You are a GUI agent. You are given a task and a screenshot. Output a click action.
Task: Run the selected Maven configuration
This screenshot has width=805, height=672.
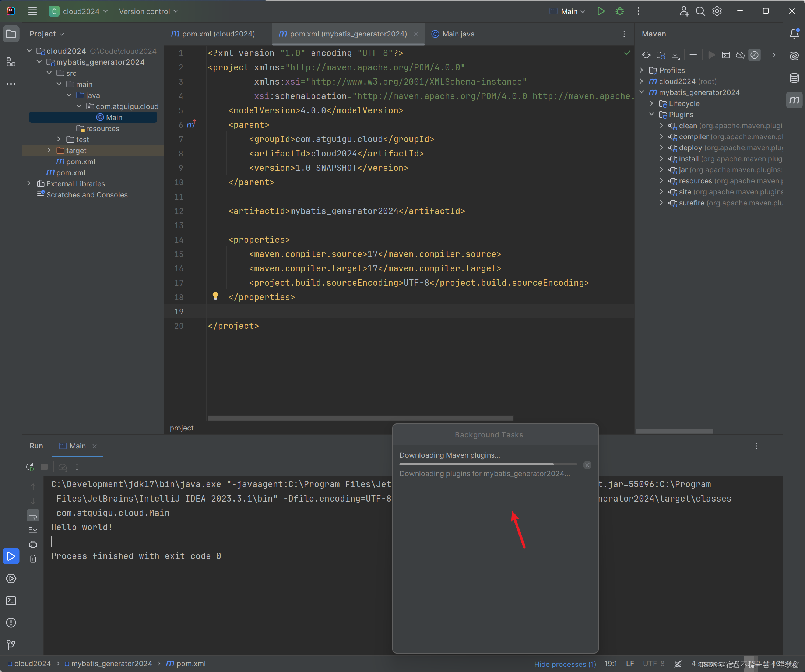[711, 55]
